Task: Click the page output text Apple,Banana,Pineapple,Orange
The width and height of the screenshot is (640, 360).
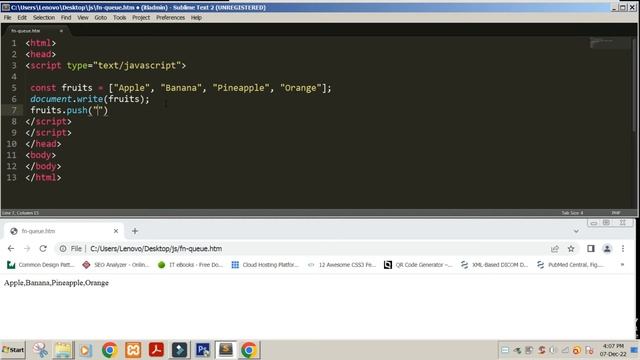Action: point(56,283)
